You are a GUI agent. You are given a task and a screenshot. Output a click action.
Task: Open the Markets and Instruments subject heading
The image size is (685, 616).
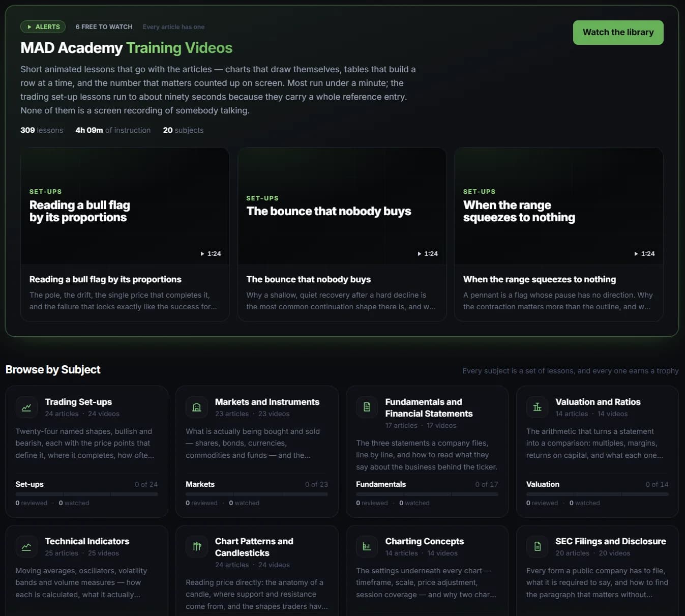267,402
